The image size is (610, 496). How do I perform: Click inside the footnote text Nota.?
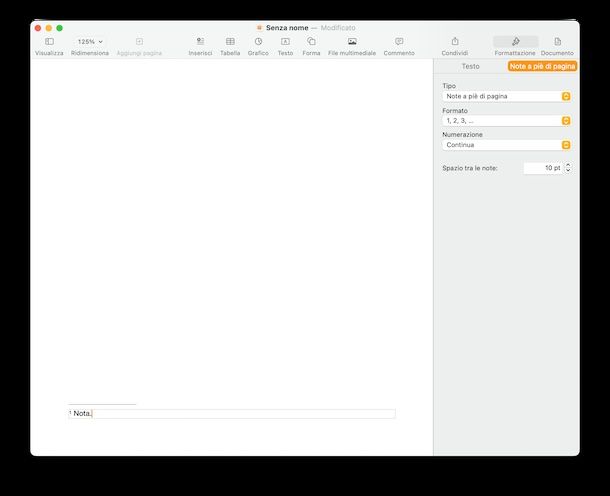(x=82, y=413)
